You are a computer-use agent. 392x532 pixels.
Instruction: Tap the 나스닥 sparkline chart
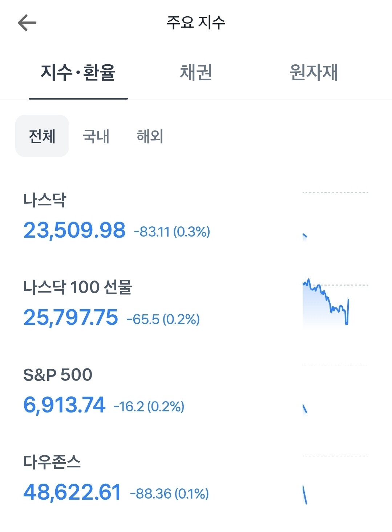pyautogui.click(x=335, y=216)
